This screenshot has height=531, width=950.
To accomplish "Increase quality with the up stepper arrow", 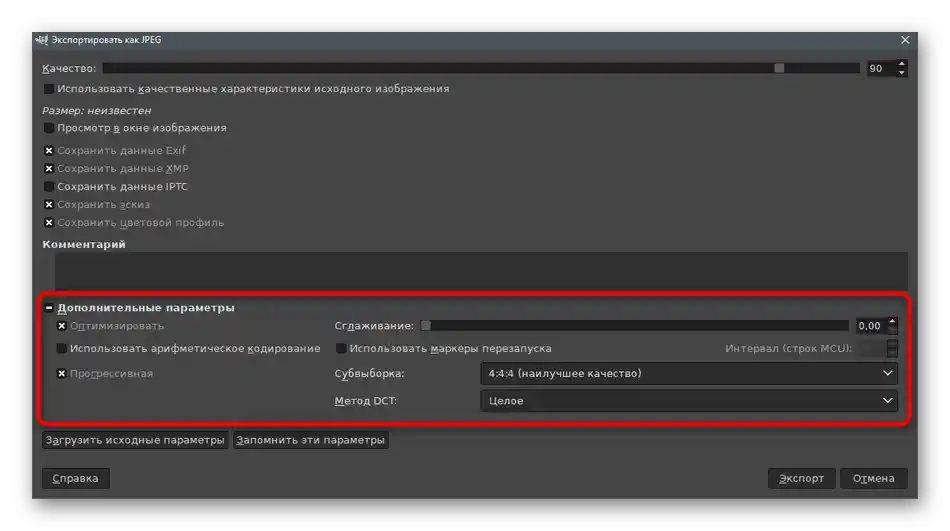I will point(902,64).
